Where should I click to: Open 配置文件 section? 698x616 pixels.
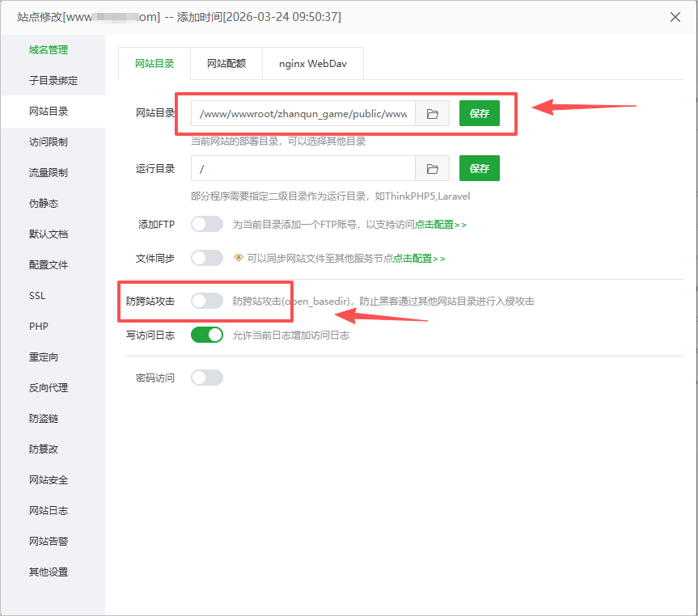(x=49, y=265)
